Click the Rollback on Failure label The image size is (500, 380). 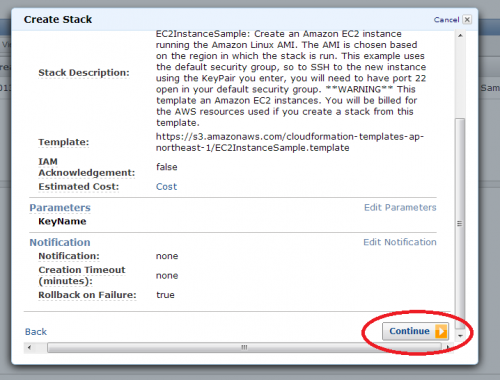[x=87, y=295]
